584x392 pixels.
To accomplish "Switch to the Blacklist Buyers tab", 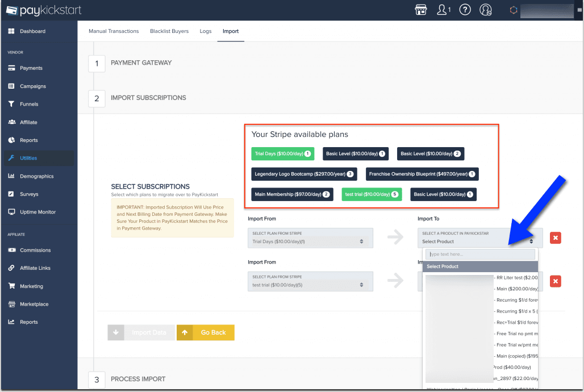I will [169, 31].
